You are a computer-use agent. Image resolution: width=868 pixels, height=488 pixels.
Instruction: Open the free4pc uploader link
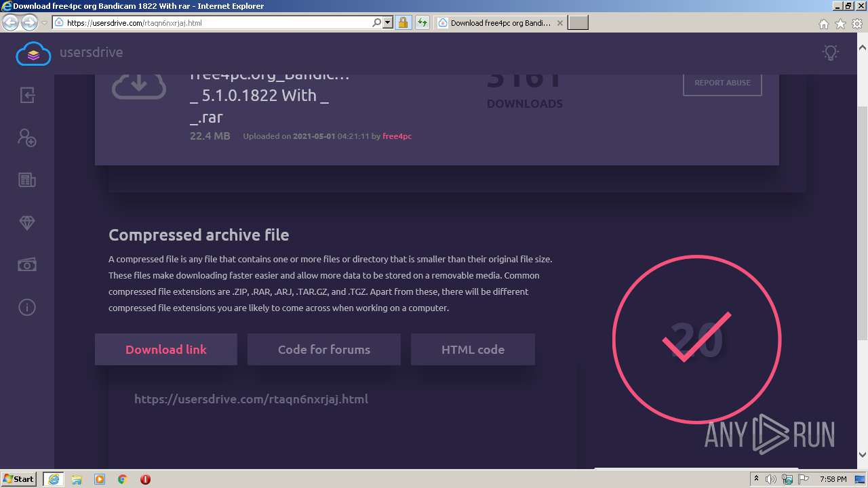point(397,136)
